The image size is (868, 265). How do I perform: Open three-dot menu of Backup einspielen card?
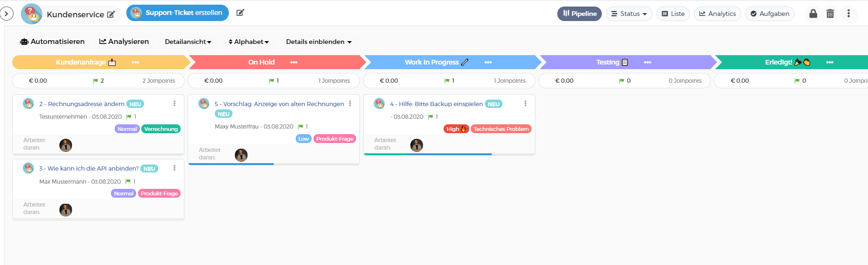coord(525,103)
